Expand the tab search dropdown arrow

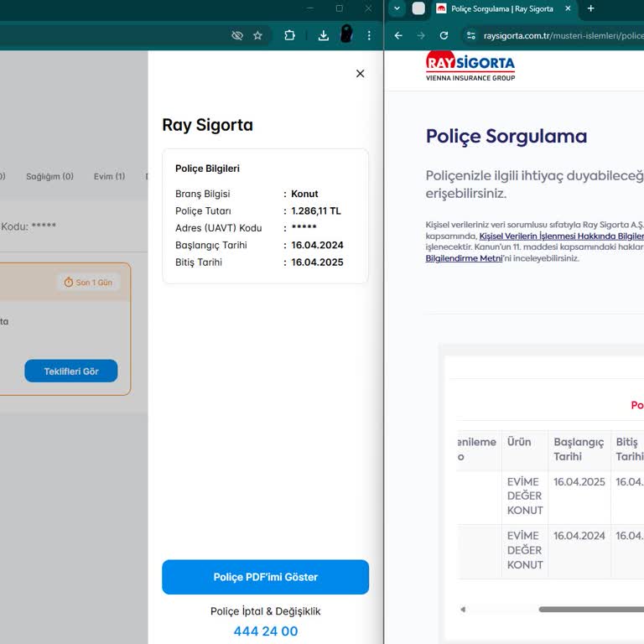tap(397, 8)
